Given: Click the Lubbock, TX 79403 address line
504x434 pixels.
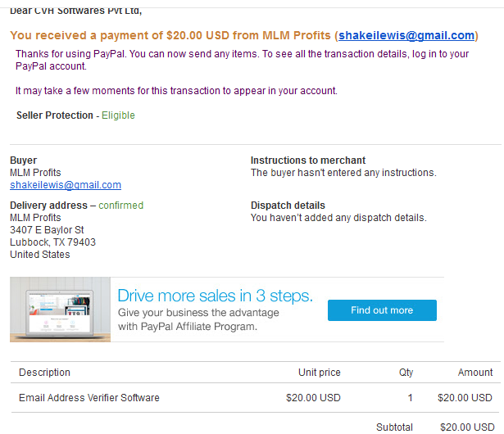Looking at the screenshot, I should [52, 242].
